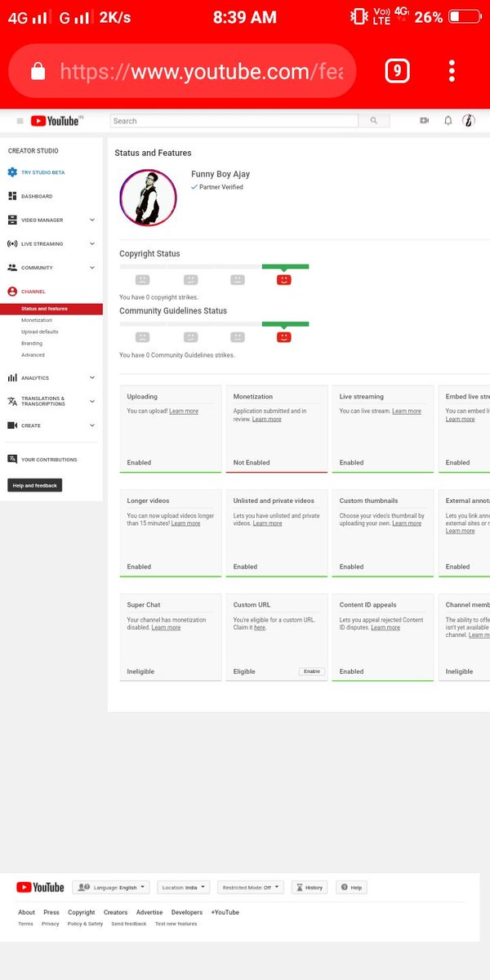Screen dimensions: 490x980
Task: Click the YouTube logo in the footer
Action: click(40, 887)
